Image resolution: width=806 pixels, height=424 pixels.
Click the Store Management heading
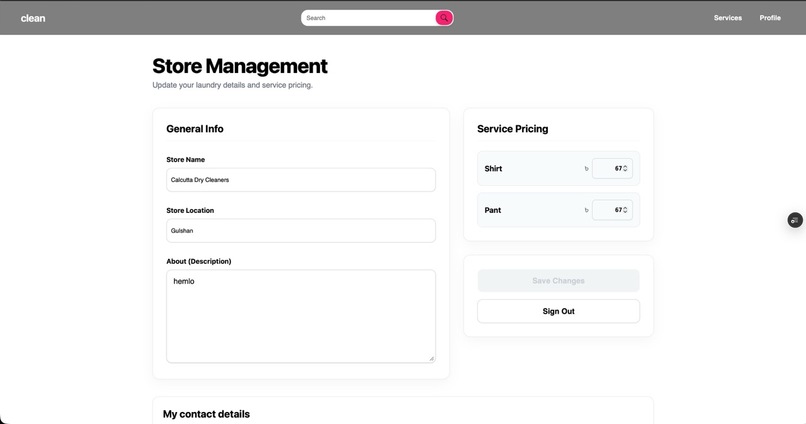(x=240, y=66)
